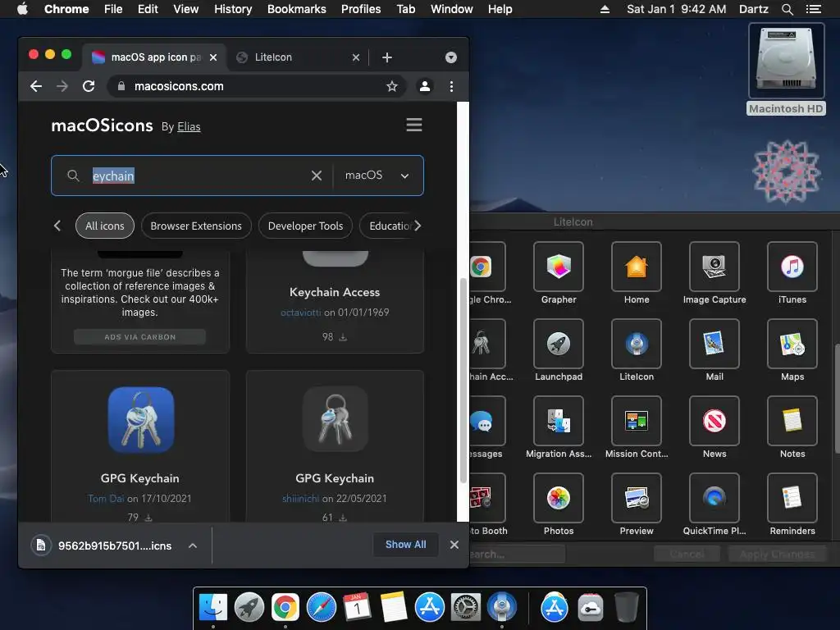The image size is (840, 630).
Task: Open the blue GPG Keychain icon by Tom Dai
Action: [x=141, y=420]
